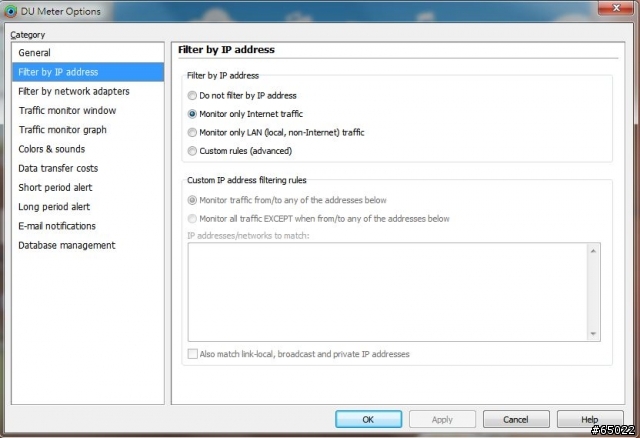
Task: Confirm settings with the OK button
Action: click(369, 419)
